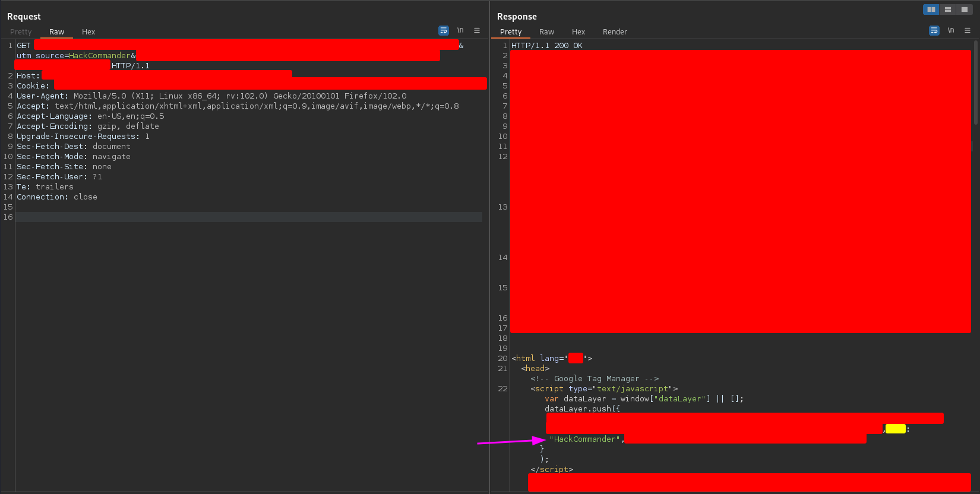
Task: Click the Sec-Fetch-Mode: navigate line
Action: coord(74,157)
